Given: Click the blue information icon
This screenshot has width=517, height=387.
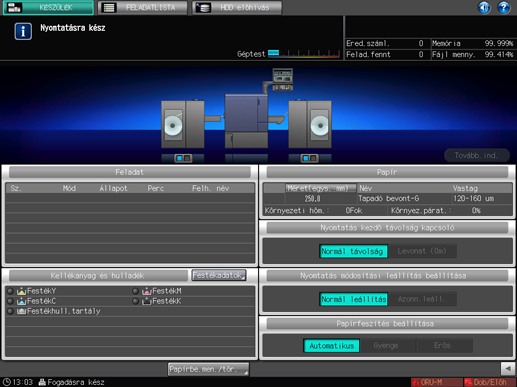Looking at the screenshot, I should tap(23, 31).
